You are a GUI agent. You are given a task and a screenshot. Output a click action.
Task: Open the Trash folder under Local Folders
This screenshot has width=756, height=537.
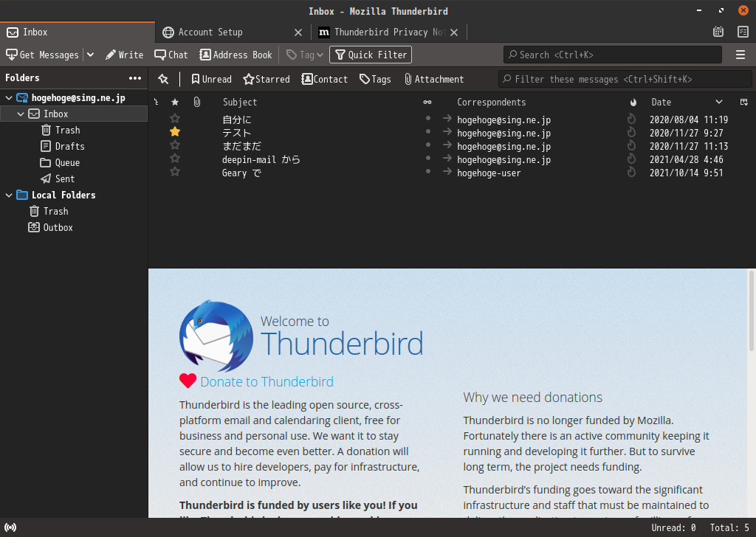click(x=56, y=212)
